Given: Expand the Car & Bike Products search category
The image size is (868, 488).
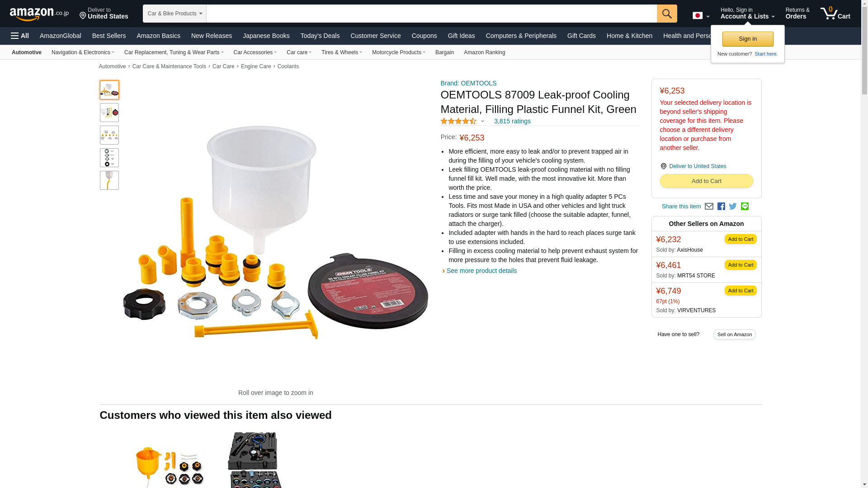Looking at the screenshot, I should [175, 14].
